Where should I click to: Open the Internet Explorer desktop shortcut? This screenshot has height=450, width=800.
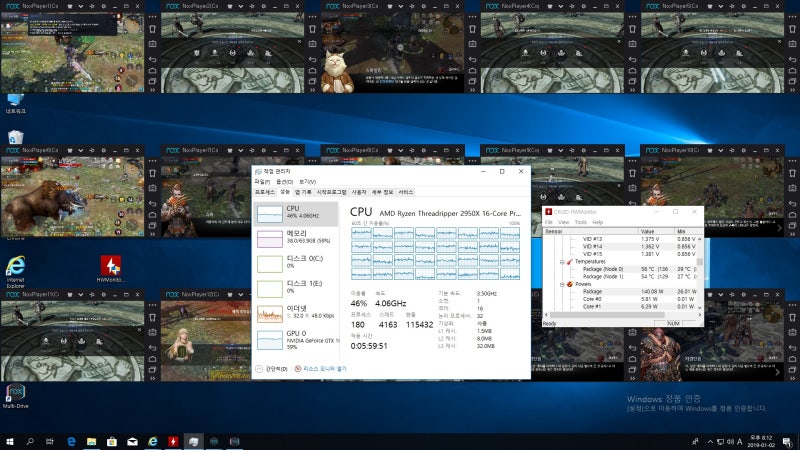pos(15,272)
